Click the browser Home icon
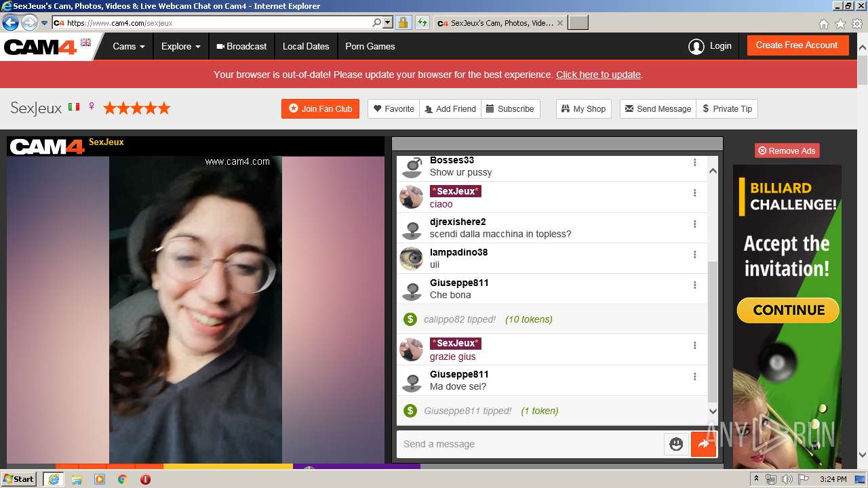Viewport: 868px width, 488px height. [824, 24]
